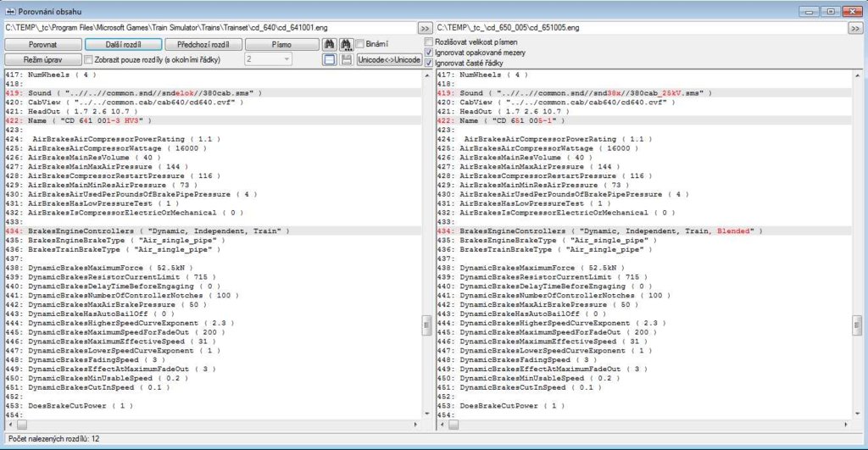Toggle Rozlišovat velikost písmen checkbox
This screenshot has height=450, width=868.
(429, 42)
